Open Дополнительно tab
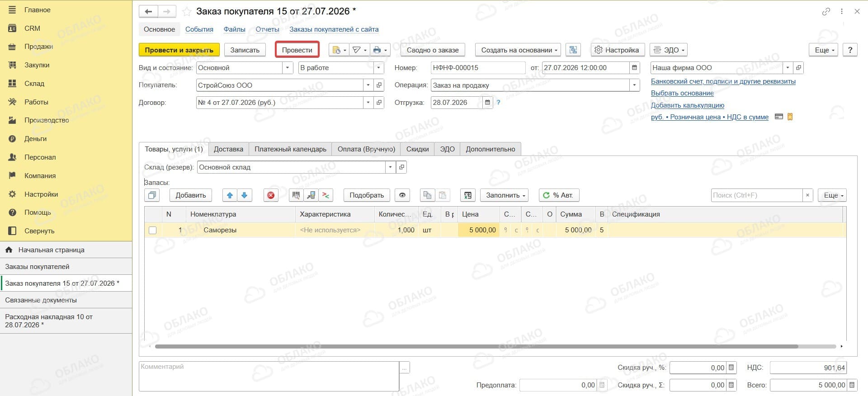The image size is (868, 396). pyautogui.click(x=491, y=149)
